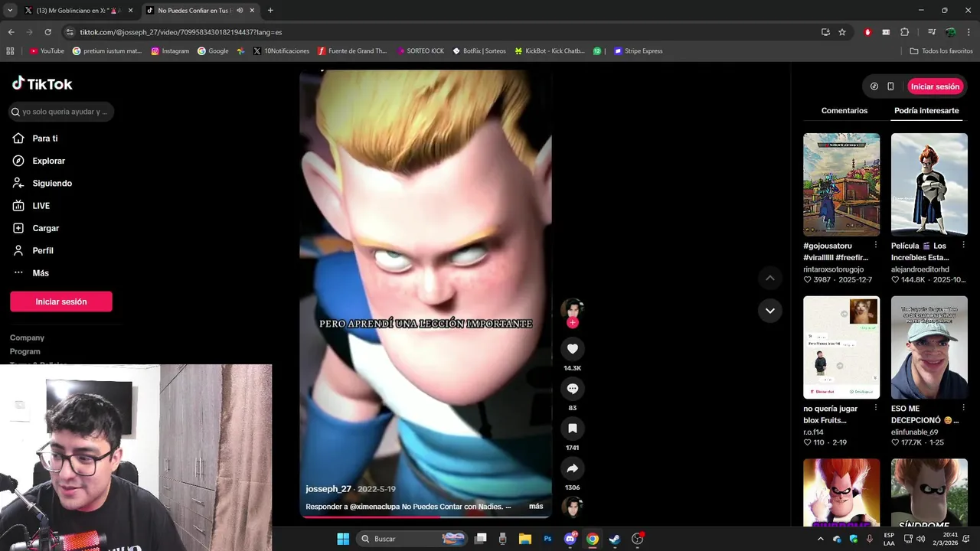Click the TikTok search field
980x551 pixels.
pos(61,112)
